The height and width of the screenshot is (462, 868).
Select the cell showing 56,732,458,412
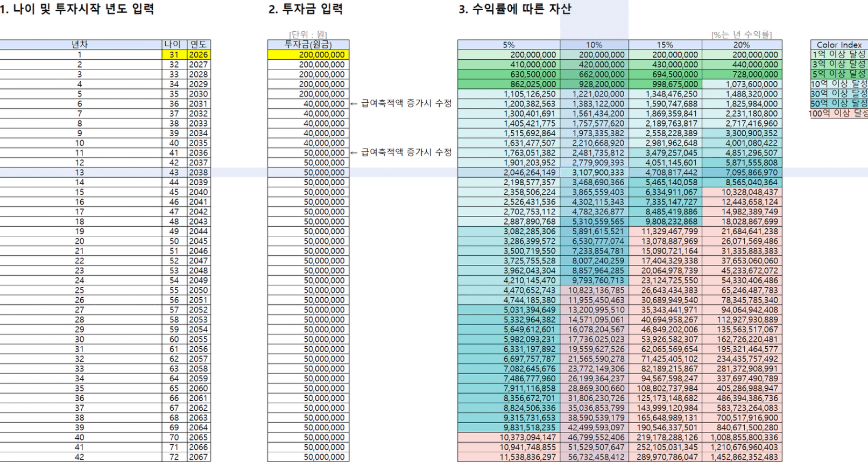point(594,457)
